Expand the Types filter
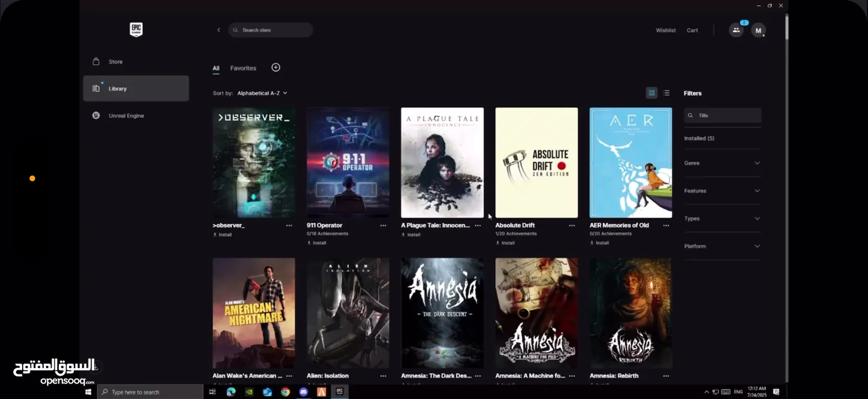868x399 pixels. [722, 218]
